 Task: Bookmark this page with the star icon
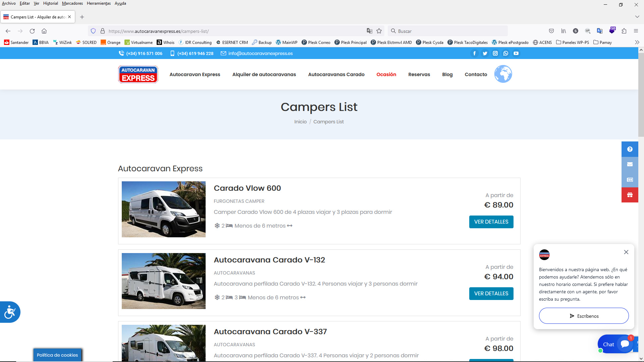379,31
